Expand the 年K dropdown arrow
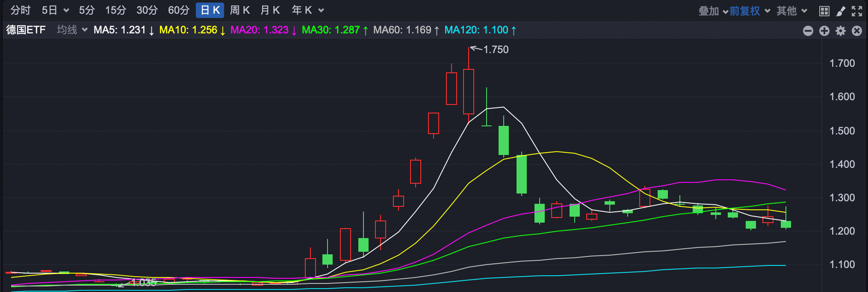The height and width of the screenshot is (292, 868). pyautogui.click(x=321, y=11)
